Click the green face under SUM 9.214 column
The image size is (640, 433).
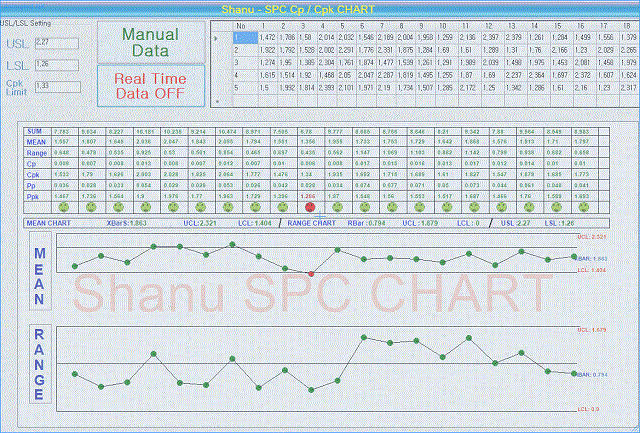point(200,207)
